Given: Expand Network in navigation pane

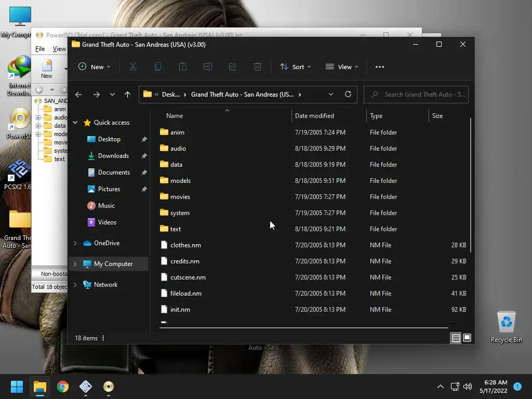Looking at the screenshot, I should (x=75, y=285).
